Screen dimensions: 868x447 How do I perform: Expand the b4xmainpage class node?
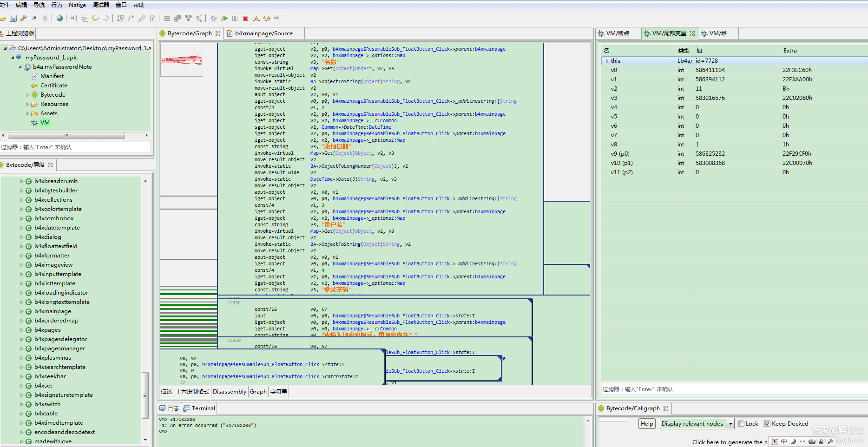coord(21,311)
